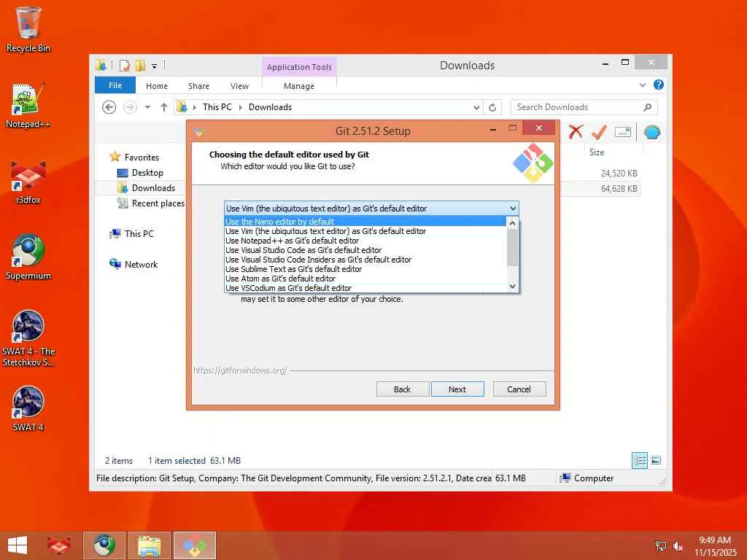Click the New Folder quick access icon
Screen dimensions: 747x560
(140, 65)
